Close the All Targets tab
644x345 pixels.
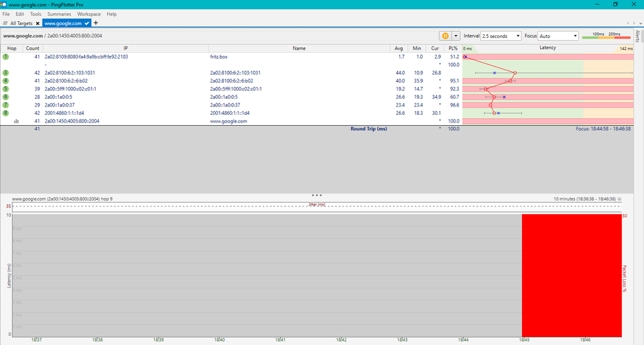pyautogui.click(x=38, y=23)
